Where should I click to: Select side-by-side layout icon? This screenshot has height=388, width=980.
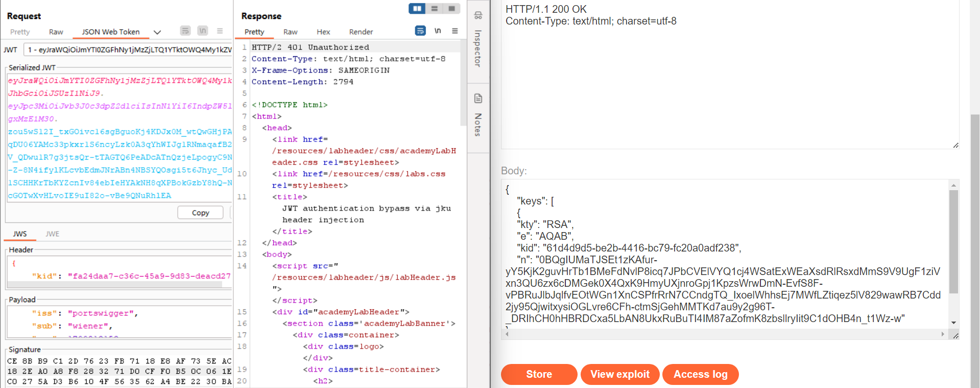click(x=417, y=8)
